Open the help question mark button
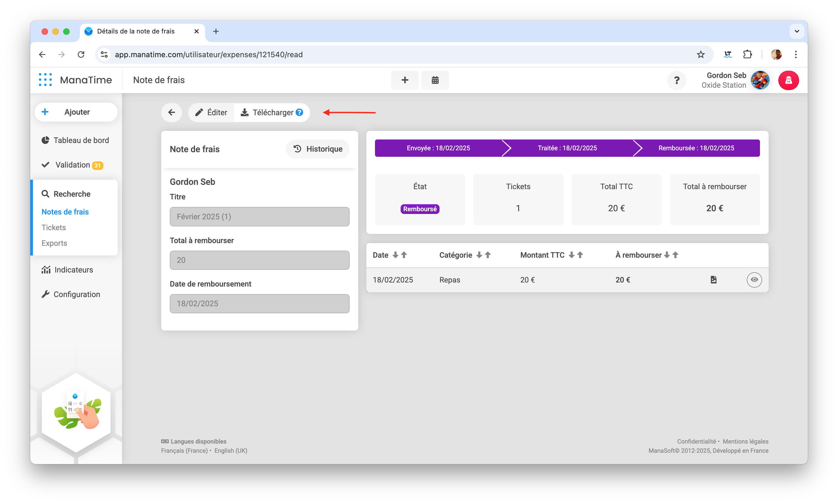 pyautogui.click(x=677, y=80)
